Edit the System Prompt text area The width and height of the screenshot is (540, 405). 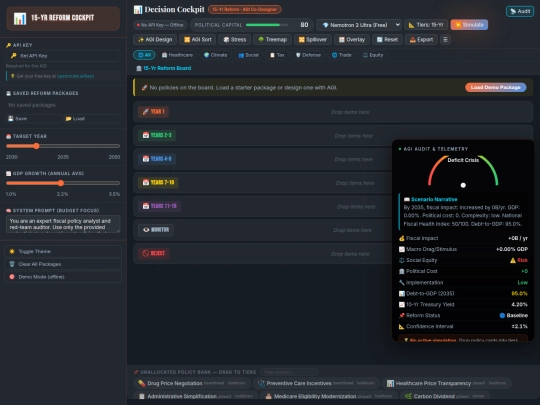(x=63, y=224)
